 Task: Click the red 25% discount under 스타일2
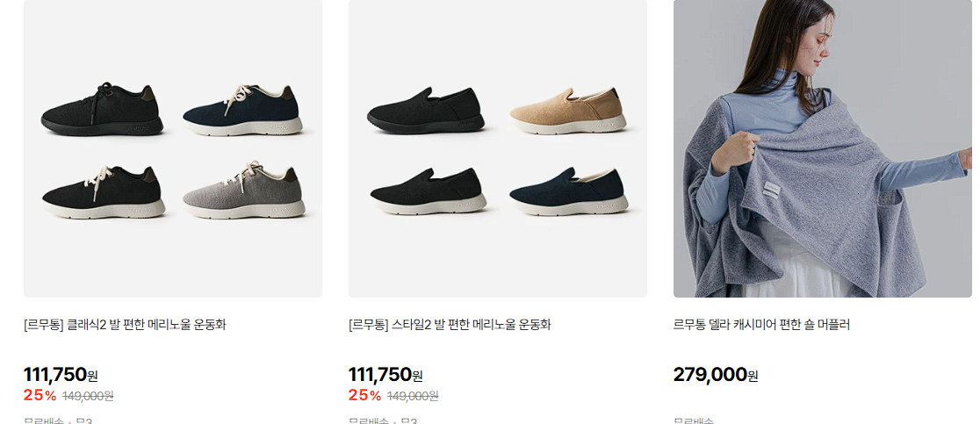[x=365, y=395]
